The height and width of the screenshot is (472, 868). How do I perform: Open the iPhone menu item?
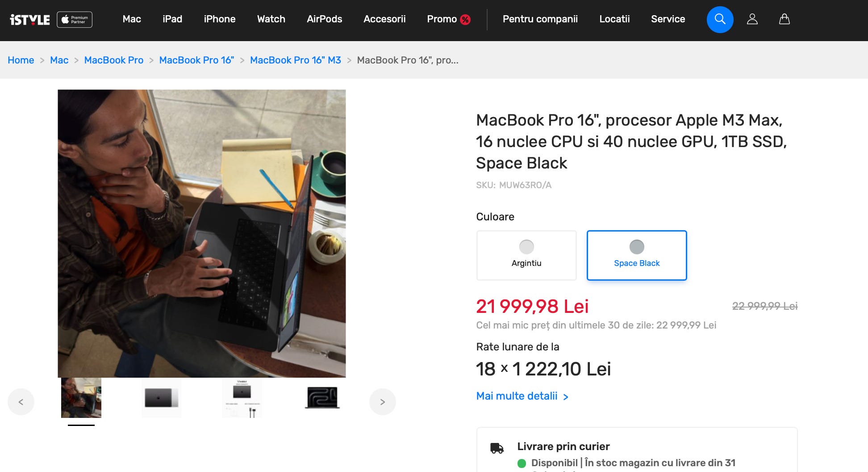point(220,19)
